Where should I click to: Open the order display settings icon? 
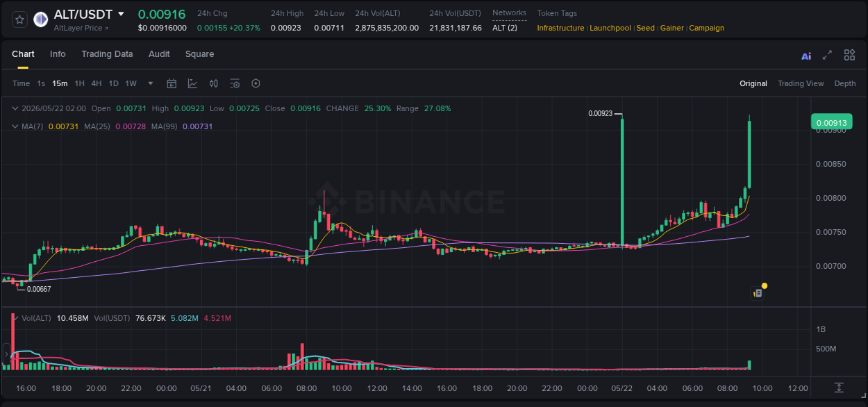click(235, 83)
